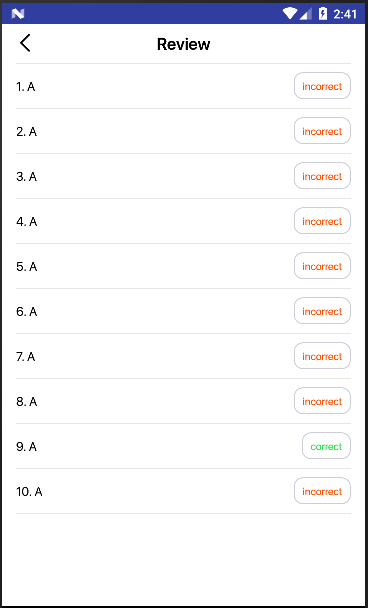The width and height of the screenshot is (368, 608).
Task: Tap the Wi-Fi signal icon
Action: (x=290, y=14)
